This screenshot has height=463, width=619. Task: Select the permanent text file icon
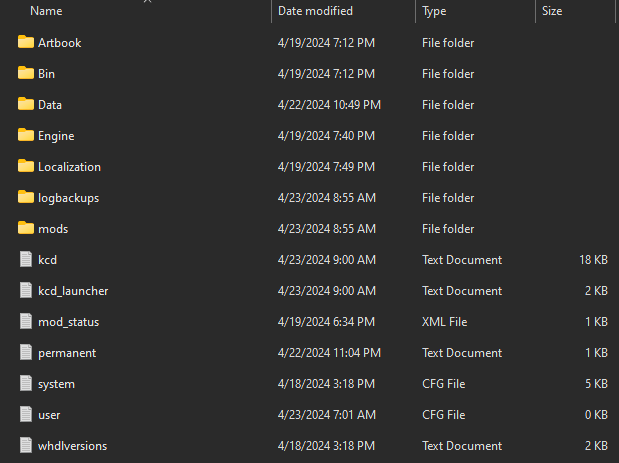(x=26, y=352)
